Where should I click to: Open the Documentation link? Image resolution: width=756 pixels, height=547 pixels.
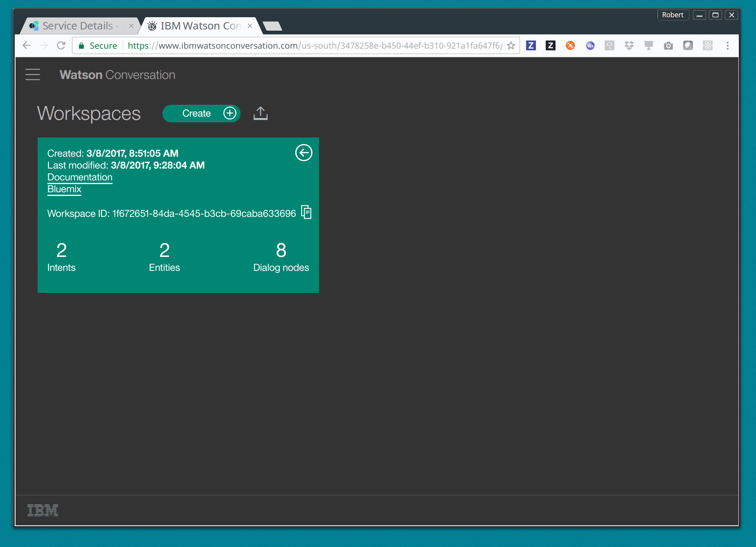point(80,177)
